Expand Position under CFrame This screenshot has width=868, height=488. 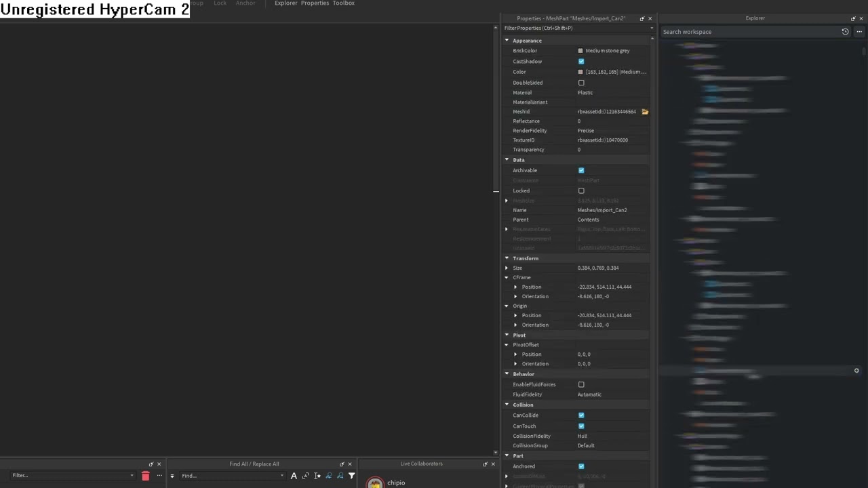tap(515, 287)
